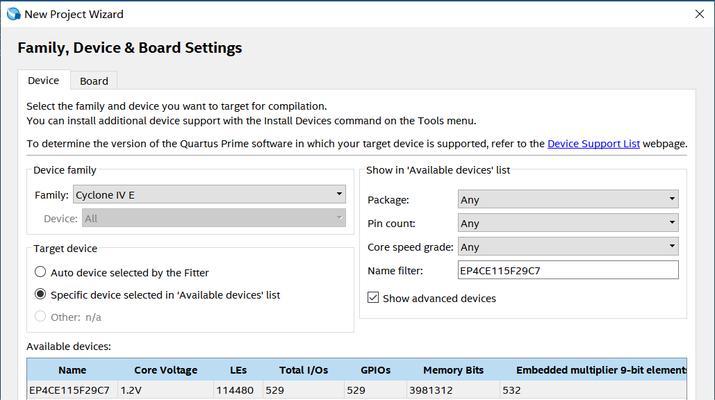Sort by Core Voltage column header
This screenshot has height=400, width=715.
[166, 370]
